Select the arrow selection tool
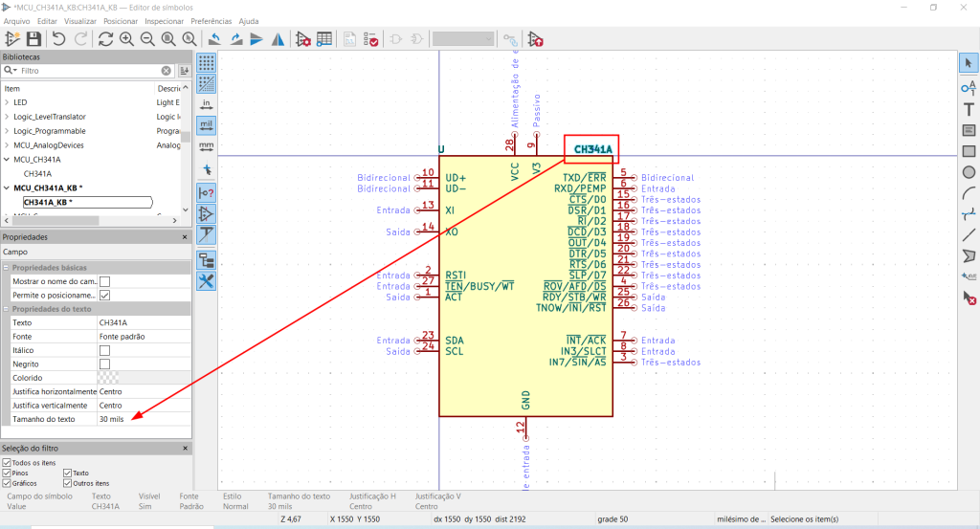 click(x=969, y=63)
